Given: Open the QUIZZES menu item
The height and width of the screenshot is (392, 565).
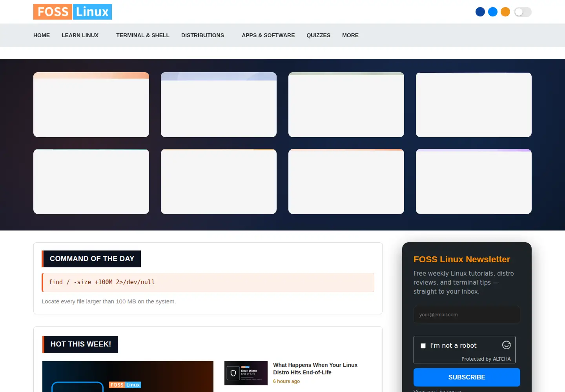Looking at the screenshot, I should point(319,35).
